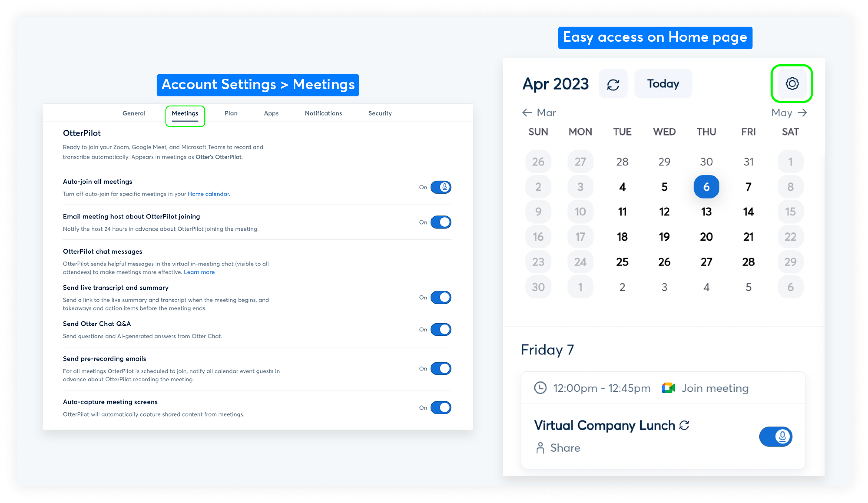The height and width of the screenshot is (503, 868).
Task: Click the OtterPilot section heading
Action: [x=82, y=133]
